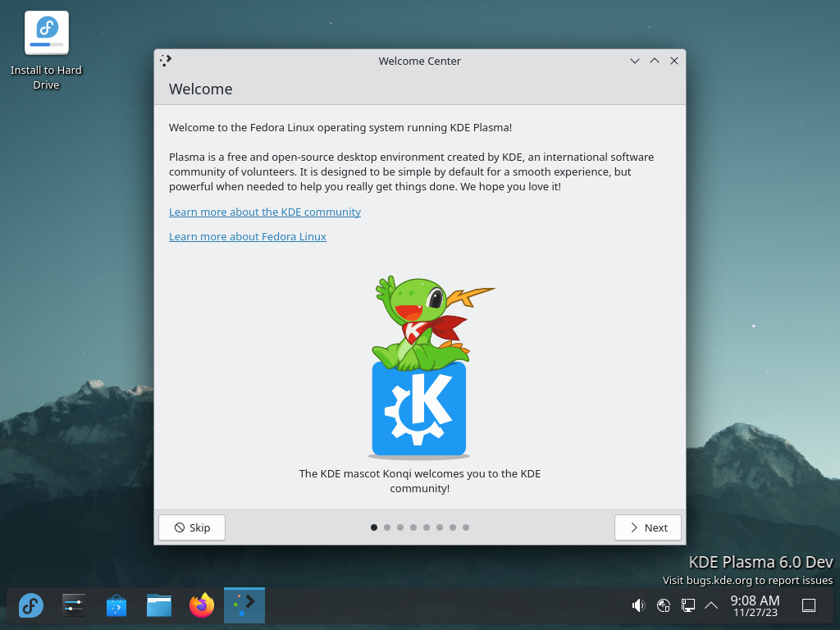Select the last page indicator dot
Screen dimensions: 840x630
point(466,527)
